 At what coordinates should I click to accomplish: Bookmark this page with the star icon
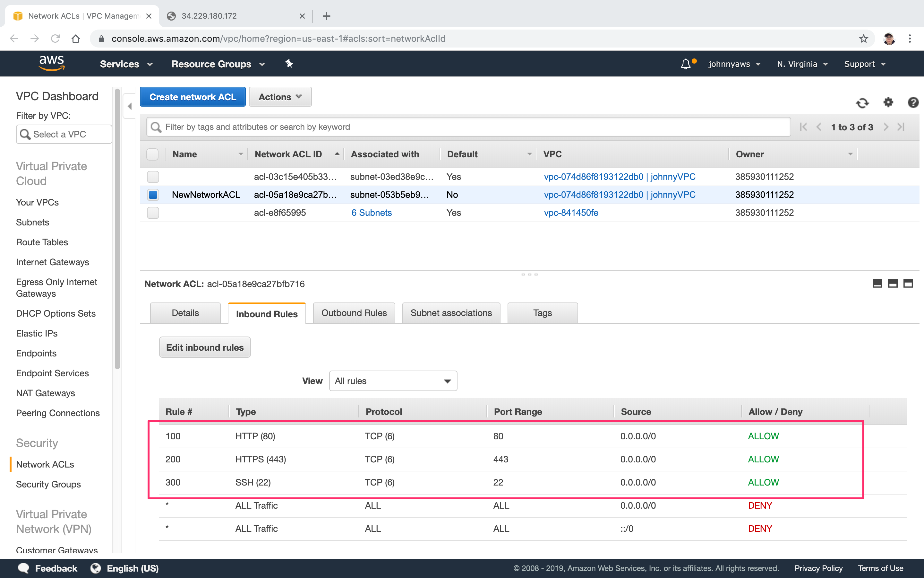[864, 39]
